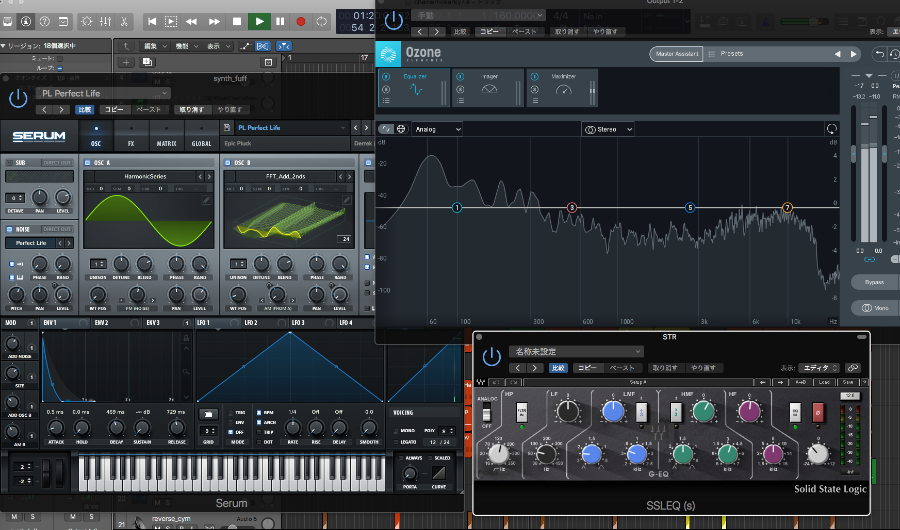Collapse the Region inspector disclosure triangle
900x530 pixels.
click(x=4, y=45)
